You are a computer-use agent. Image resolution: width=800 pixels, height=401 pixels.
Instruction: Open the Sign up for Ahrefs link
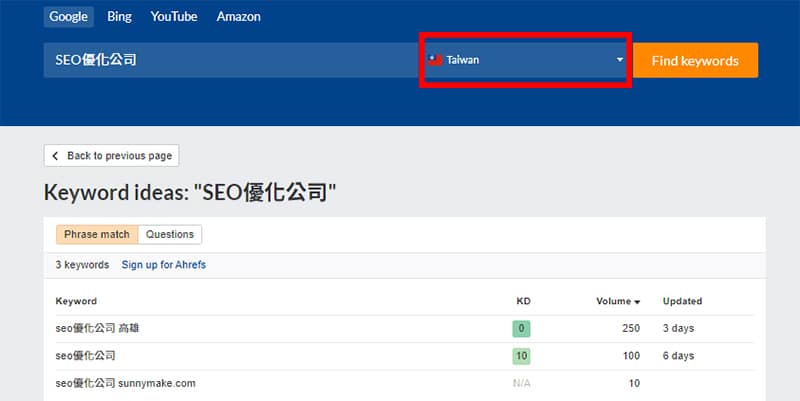point(163,264)
